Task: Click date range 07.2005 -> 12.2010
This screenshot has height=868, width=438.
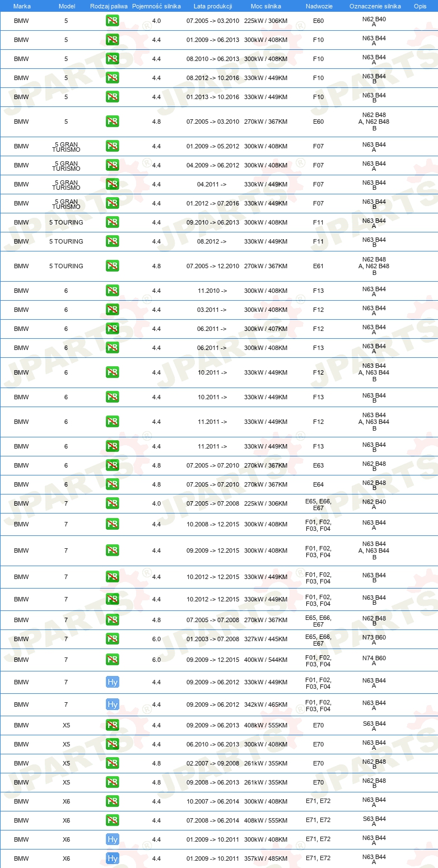Action: 213,266
